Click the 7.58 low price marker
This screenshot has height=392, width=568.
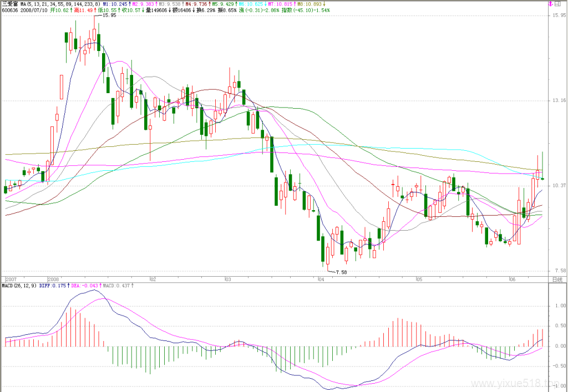[341, 272]
